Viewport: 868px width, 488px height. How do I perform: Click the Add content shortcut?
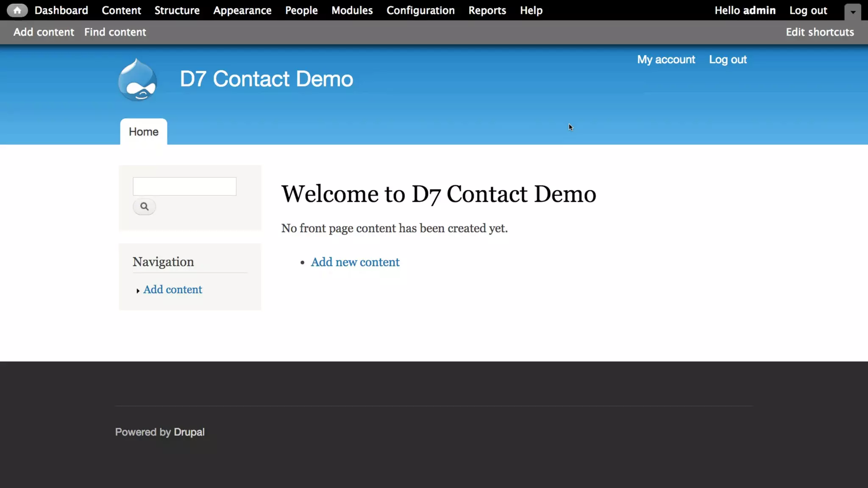(x=44, y=32)
